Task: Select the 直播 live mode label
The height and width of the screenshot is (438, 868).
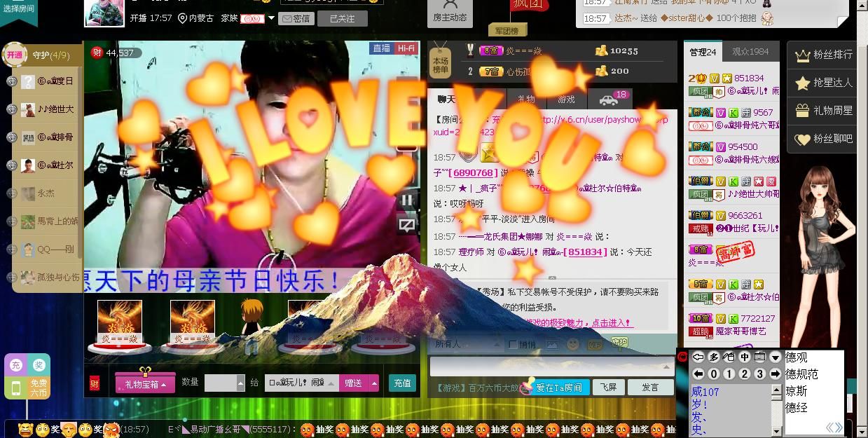Action: coord(381,48)
